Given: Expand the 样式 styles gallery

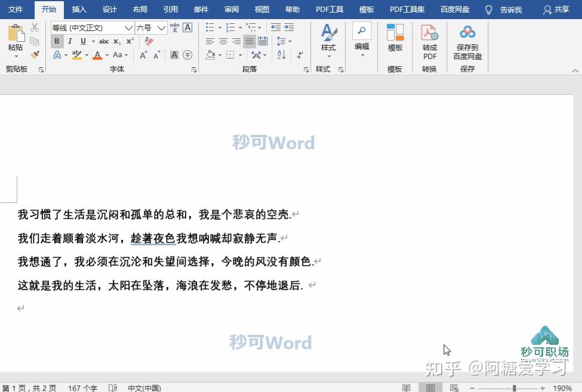Looking at the screenshot, I should (328, 40).
